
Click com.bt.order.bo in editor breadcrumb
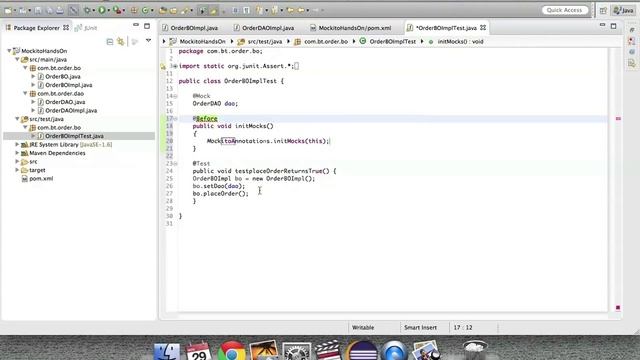pos(326,42)
